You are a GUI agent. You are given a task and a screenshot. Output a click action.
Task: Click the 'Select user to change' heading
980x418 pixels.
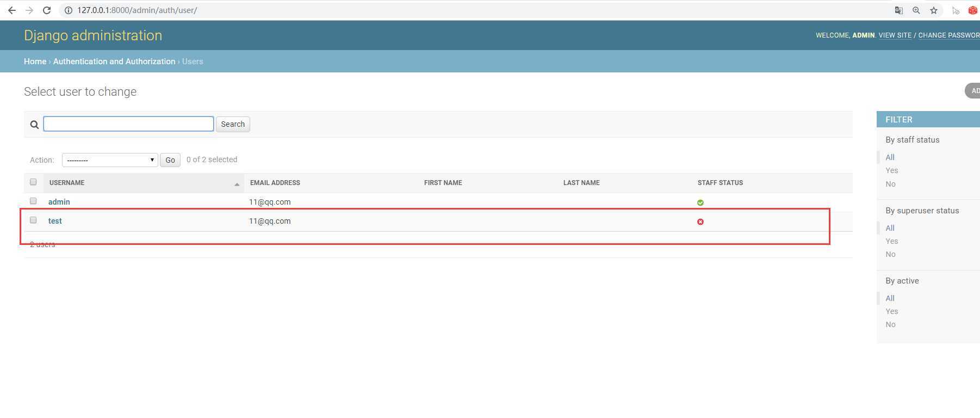pyautogui.click(x=80, y=91)
